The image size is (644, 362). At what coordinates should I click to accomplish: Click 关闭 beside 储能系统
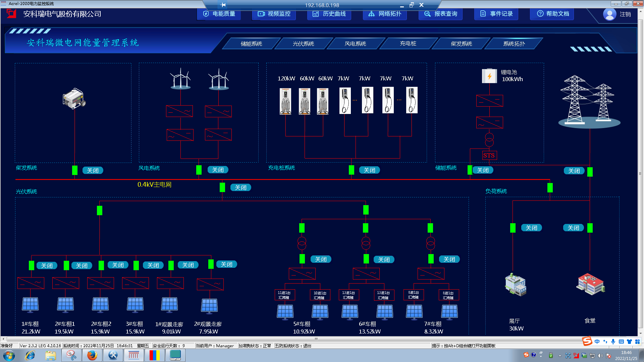[482, 170]
